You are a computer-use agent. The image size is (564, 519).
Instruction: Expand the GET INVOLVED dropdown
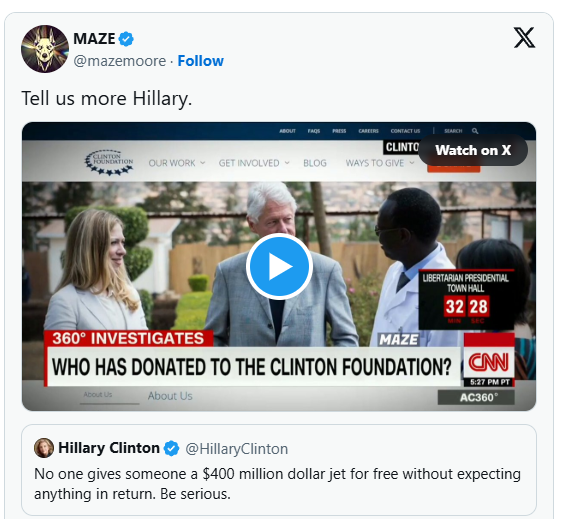[x=254, y=163]
